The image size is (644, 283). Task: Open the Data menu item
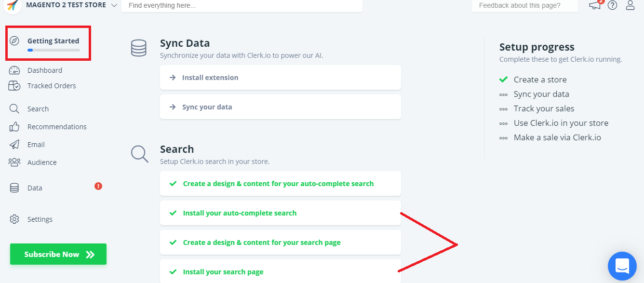pyautogui.click(x=35, y=188)
